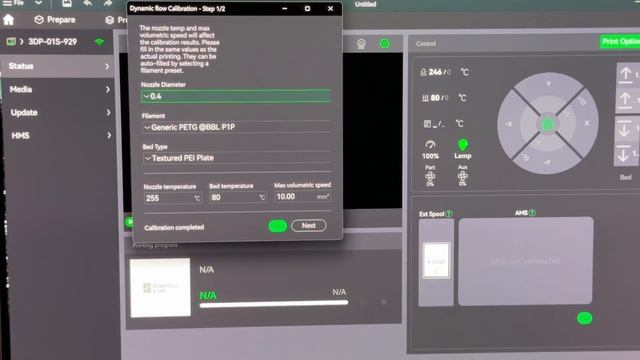Open the Nozzle Diameter 0.4 dropdown
This screenshot has width=640, height=360.
point(236,96)
